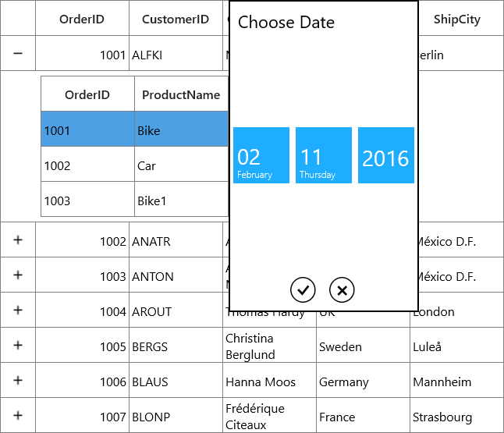The image size is (504, 433).
Task: Click the BLONP customer cell
Action: coord(176,415)
